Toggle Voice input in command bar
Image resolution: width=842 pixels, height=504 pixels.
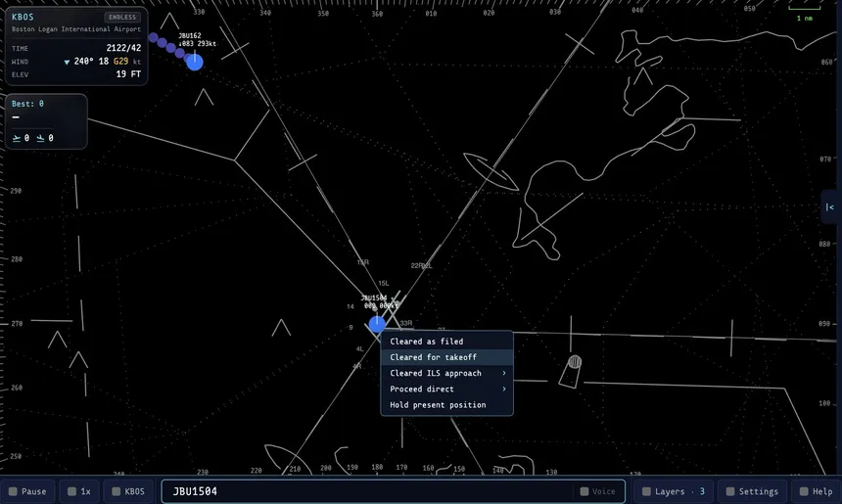coord(597,491)
